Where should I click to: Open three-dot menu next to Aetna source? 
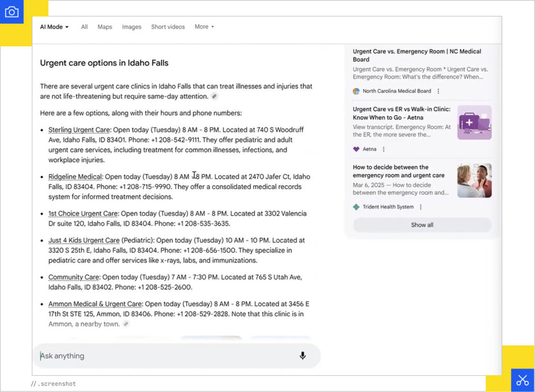click(x=383, y=149)
